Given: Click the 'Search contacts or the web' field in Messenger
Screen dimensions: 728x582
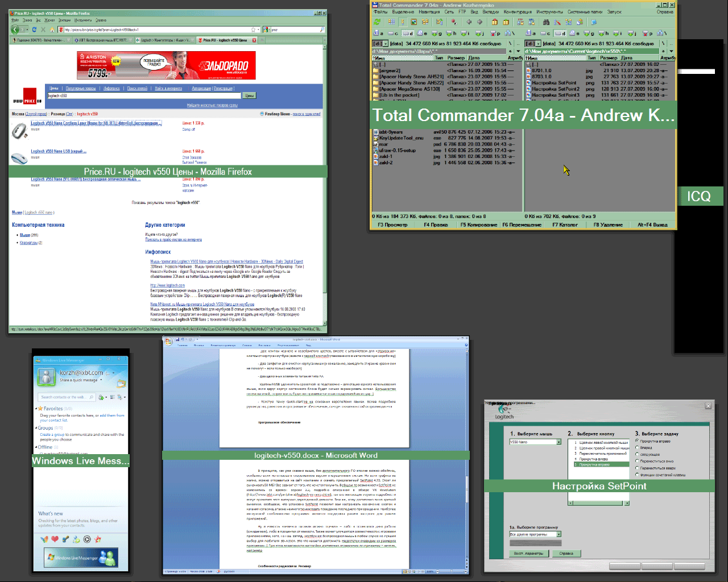Looking at the screenshot, I should point(67,397).
